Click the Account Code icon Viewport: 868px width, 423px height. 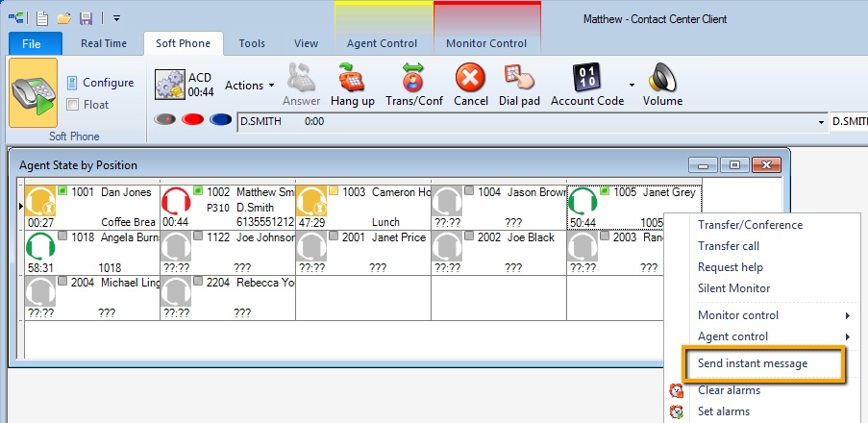(586, 78)
